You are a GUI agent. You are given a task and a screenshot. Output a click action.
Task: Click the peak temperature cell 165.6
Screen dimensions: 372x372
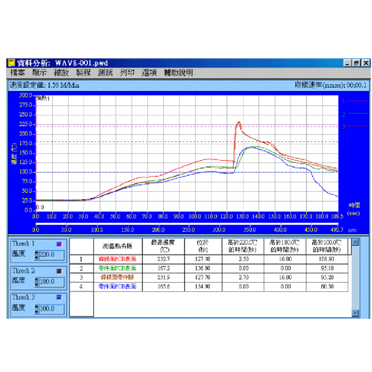tap(163, 286)
